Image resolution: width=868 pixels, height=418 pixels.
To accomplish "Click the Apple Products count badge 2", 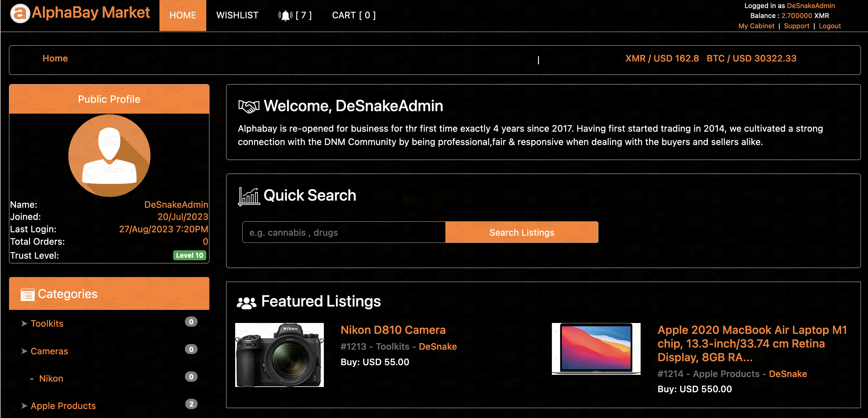I will (191, 404).
